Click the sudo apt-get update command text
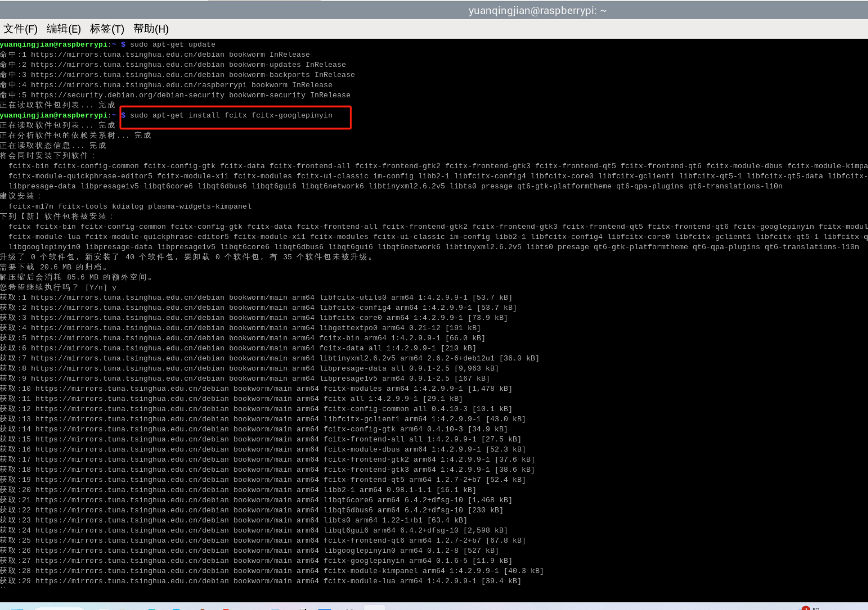 coord(173,45)
